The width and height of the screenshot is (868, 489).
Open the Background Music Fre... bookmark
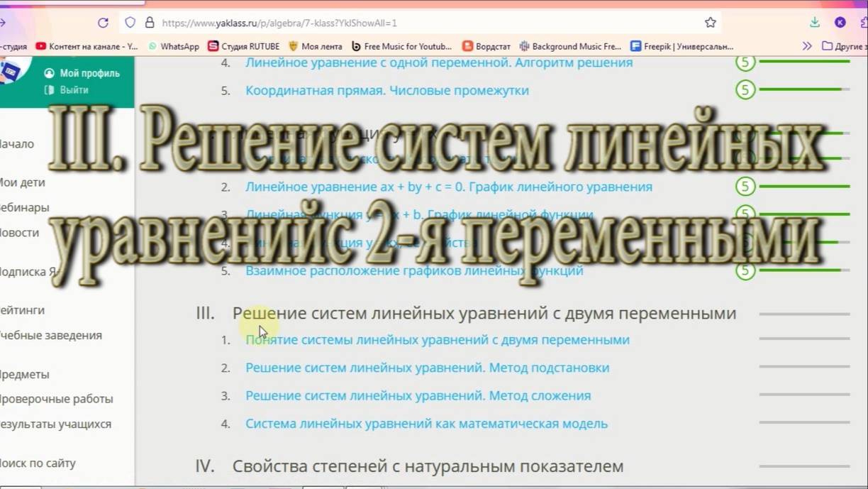pyautogui.click(x=570, y=46)
